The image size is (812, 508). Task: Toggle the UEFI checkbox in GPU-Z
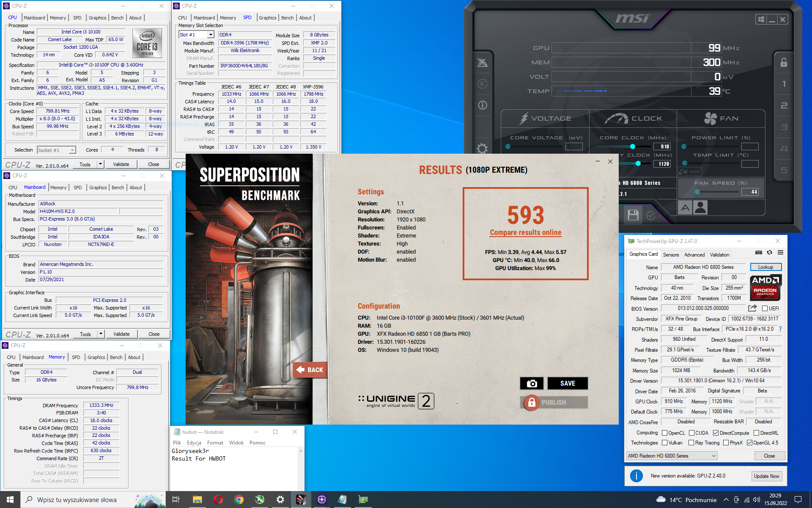pos(765,309)
